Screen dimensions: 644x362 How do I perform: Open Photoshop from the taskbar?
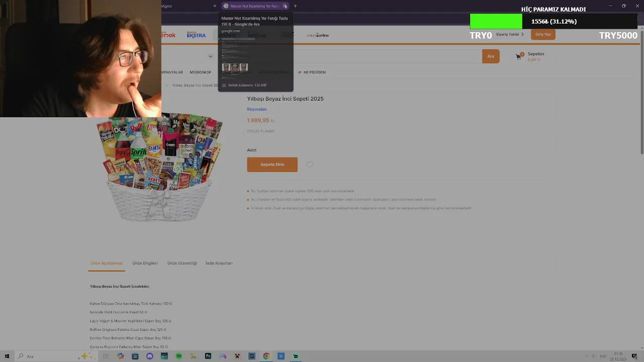(x=208, y=356)
